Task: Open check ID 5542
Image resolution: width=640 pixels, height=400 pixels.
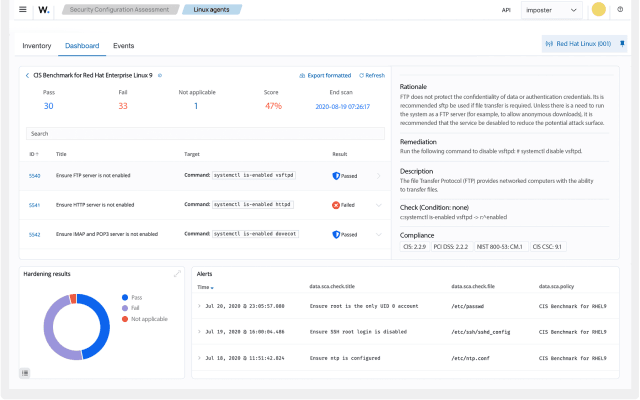Action: coord(35,235)
